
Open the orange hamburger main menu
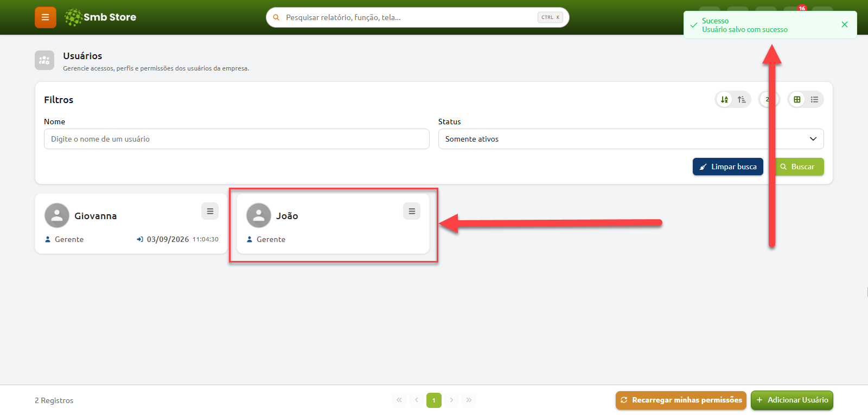coord(46,17)
